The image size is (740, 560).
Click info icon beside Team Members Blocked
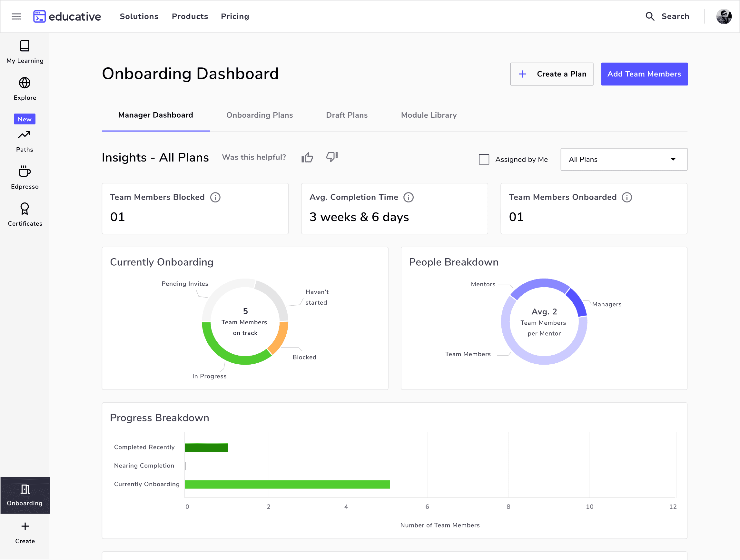pyautogui.click(x=215, y=197)
